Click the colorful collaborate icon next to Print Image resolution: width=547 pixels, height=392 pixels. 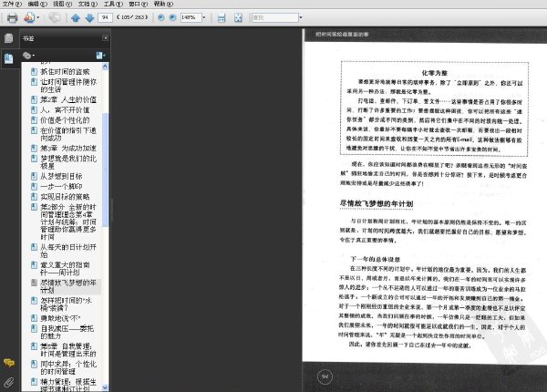(29, 17)
